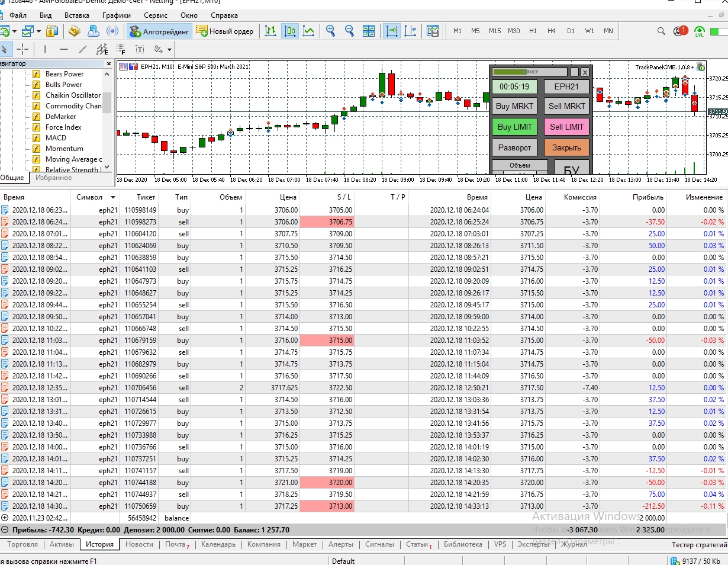Open the search magnifier in toolbar
Viewport: 728px width, 565px height.
click(x=662, y=31)
